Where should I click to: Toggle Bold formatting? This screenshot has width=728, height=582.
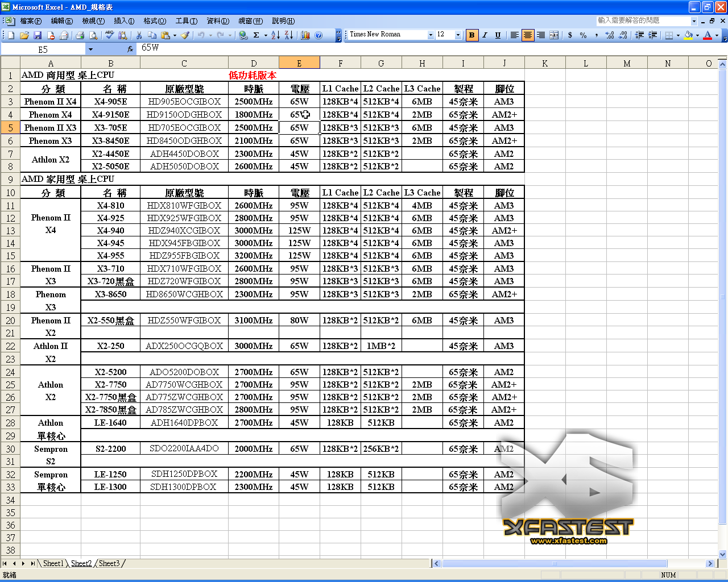(x=471, y=35)
